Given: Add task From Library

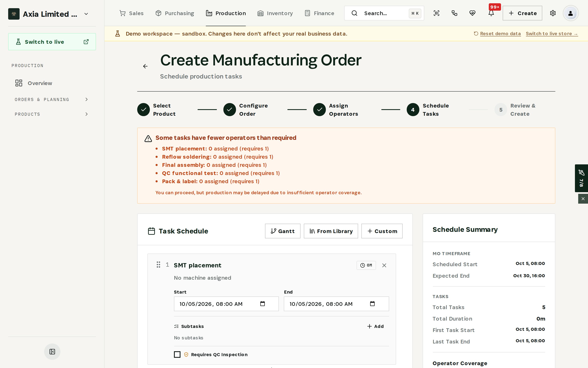Looking at the screenshot, I should (x=331, y=231).
